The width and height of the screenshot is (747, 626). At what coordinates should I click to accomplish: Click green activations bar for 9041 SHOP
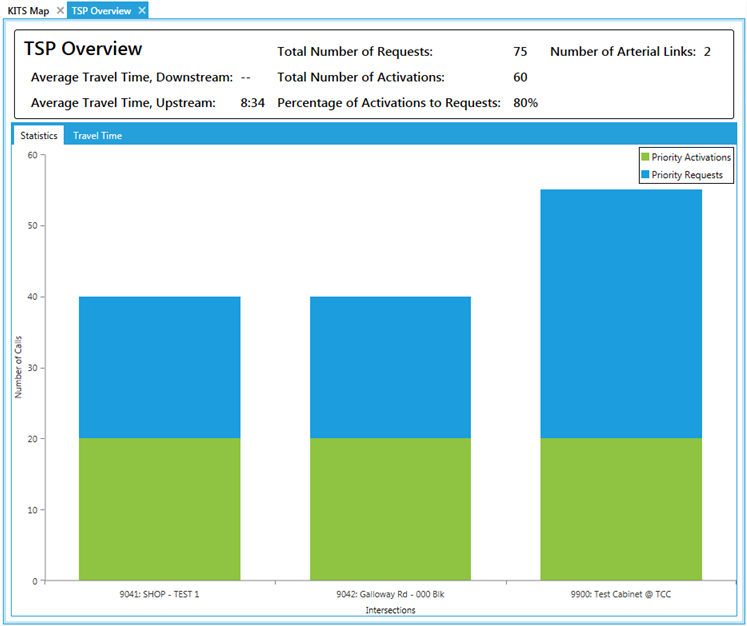(159, 508)
